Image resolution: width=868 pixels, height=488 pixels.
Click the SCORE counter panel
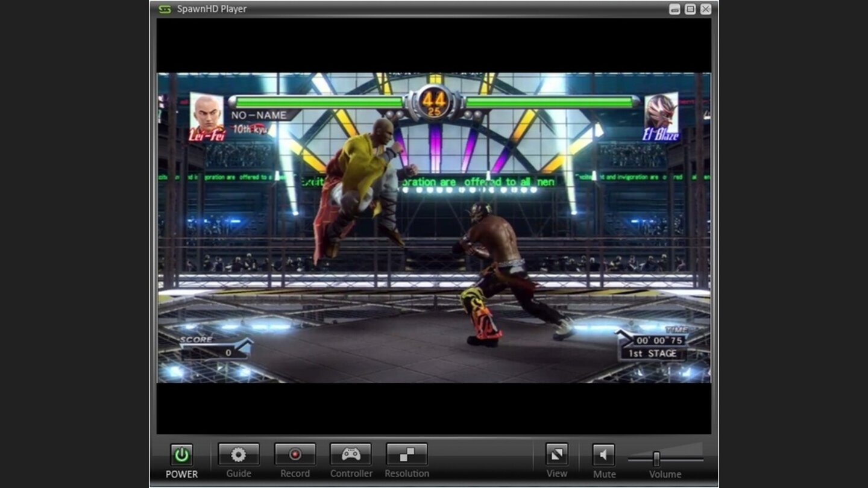tap(215, 348)
